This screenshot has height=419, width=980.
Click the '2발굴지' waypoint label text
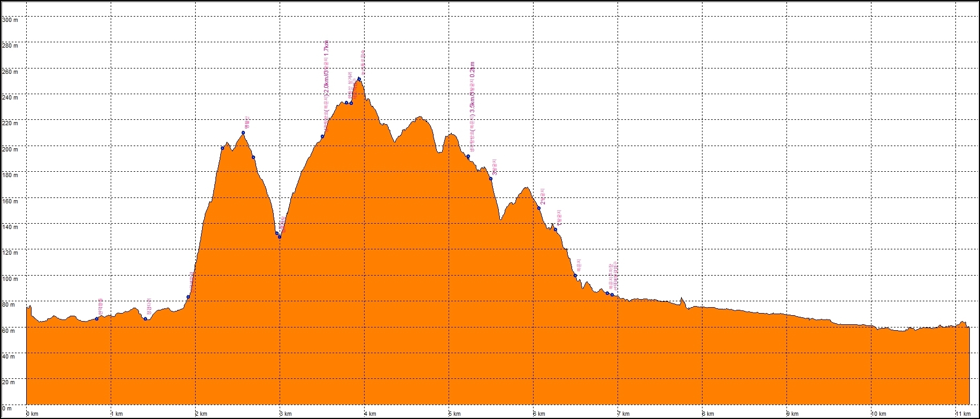(x=543, y=196)
